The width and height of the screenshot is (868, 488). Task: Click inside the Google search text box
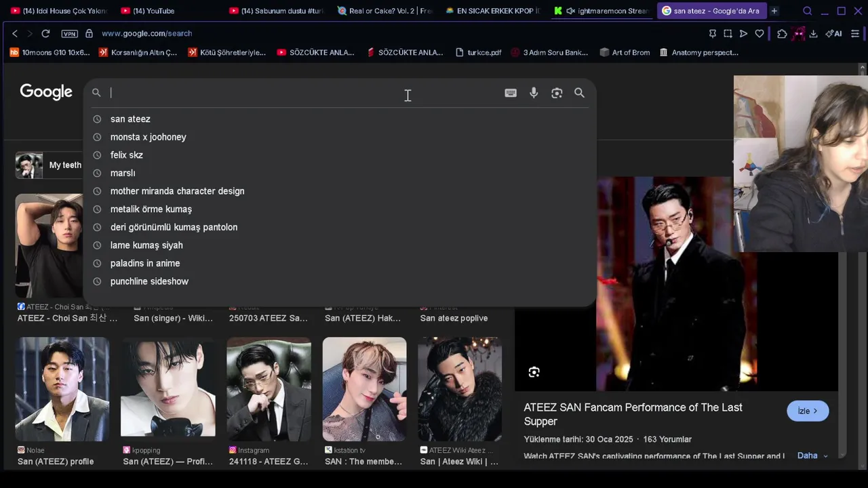click(x=305, y=93)
